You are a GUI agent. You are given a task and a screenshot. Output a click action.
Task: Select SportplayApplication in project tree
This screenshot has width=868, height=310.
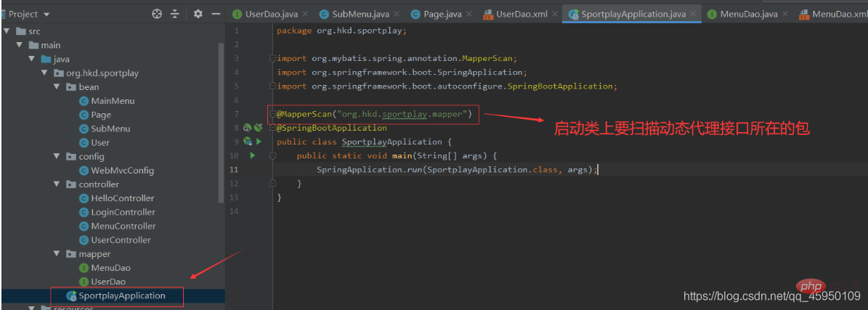(122, 295)
